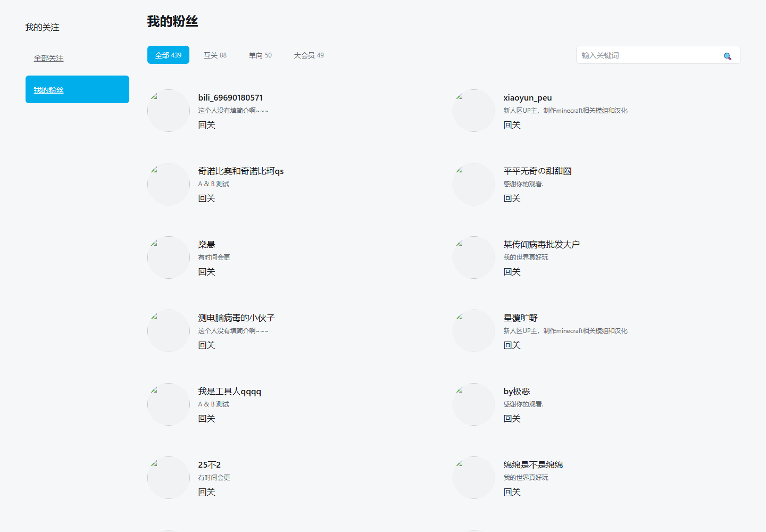Screen dimensions: 766x532
Task: Click 回关 under by极恶
Action: 512,419
